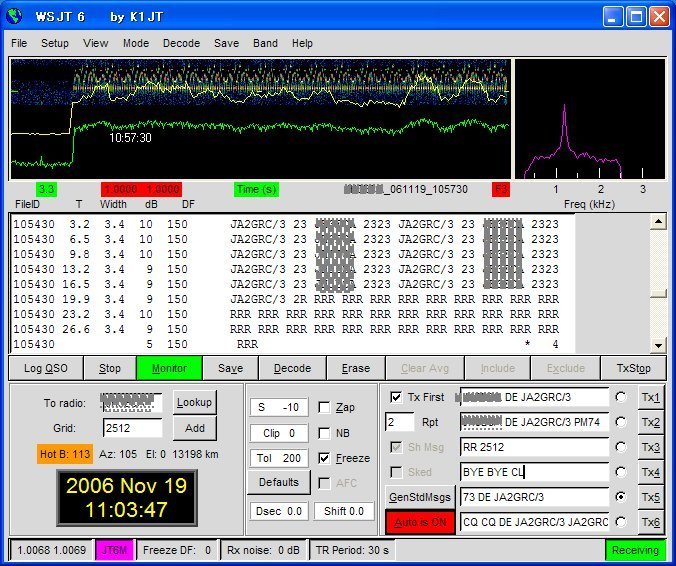
Task: Click the Rpt input field
Action: pyautogui.click(x=400, y=422)
